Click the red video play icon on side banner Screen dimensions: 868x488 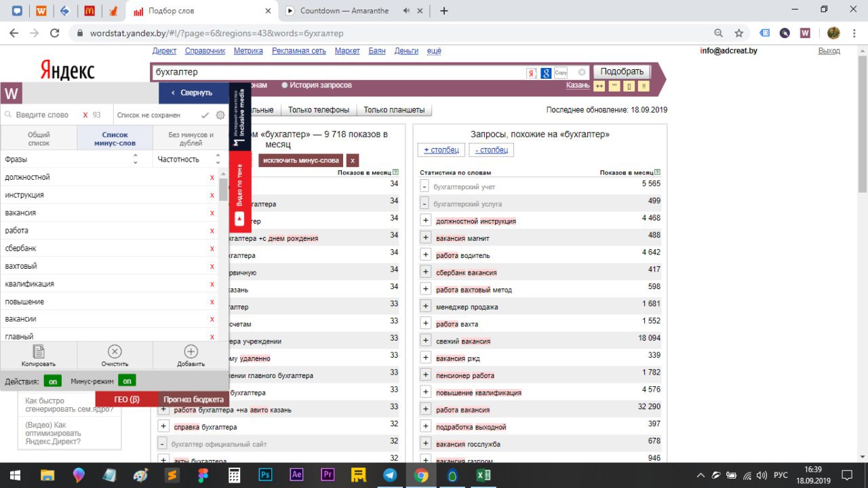239,219
